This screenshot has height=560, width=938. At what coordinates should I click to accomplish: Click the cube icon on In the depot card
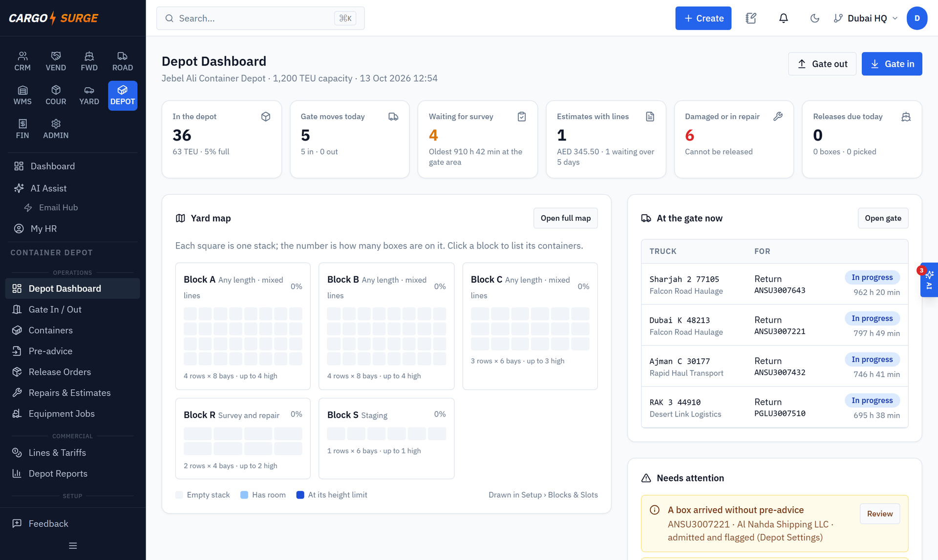coord(266,117)
